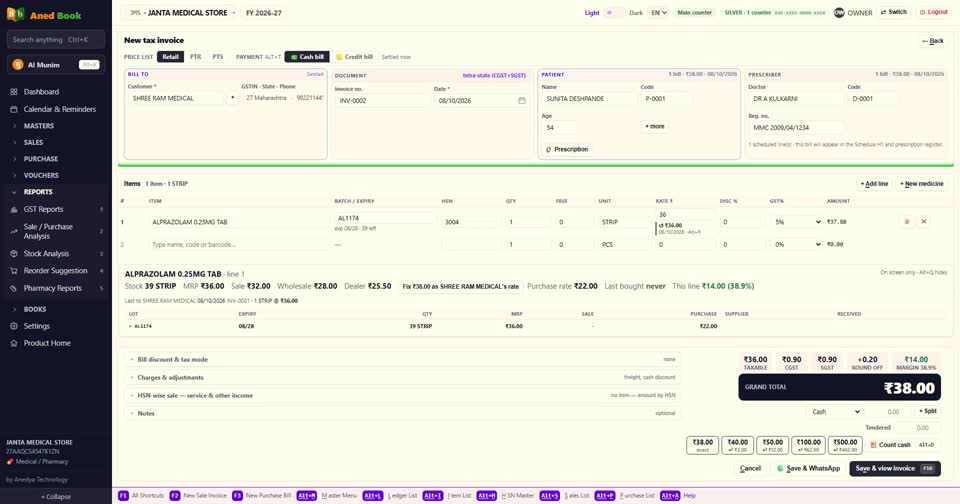Toggle the Light/Dark theme switch
Image resolution: width=960 pixels, height=504 pixels.
(x=615, y=12)
